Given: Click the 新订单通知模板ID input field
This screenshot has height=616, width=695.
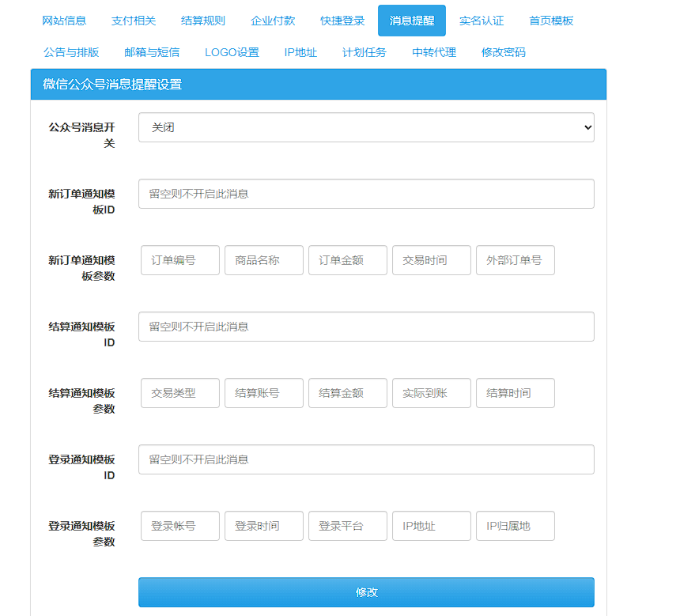Looking at the screenshot, I should pyautogui.click(x=366, y=193).
